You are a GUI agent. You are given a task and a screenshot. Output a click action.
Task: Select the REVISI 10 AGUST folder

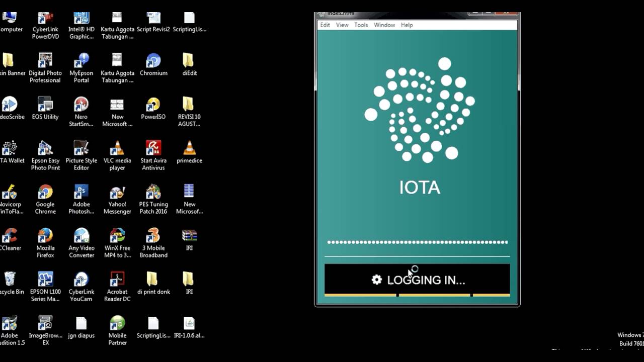pos(189,112)
